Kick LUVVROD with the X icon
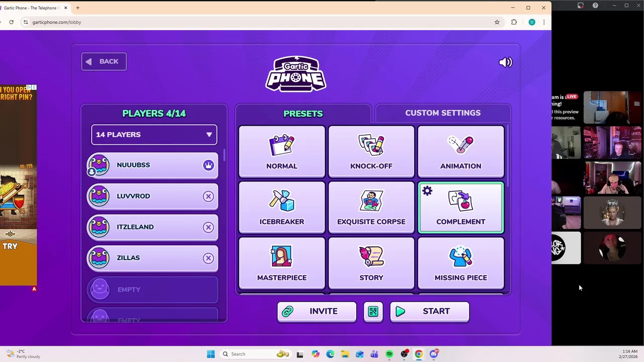644x362 pixels. pos(208,197)
